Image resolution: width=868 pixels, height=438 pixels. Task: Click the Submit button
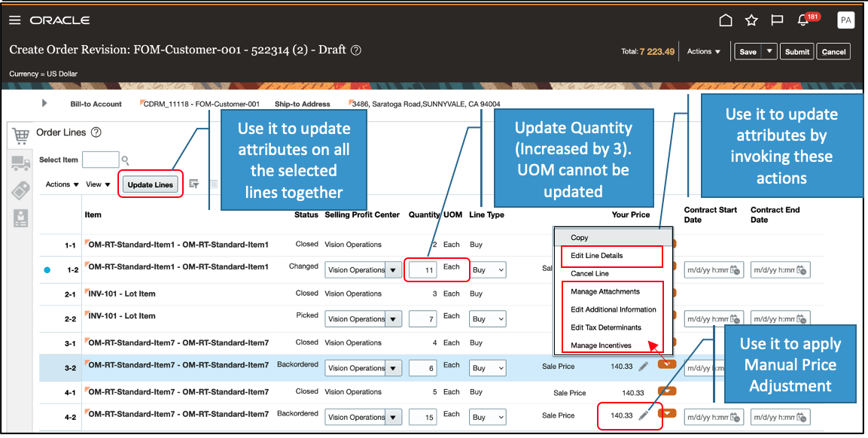tap(797, 51)
